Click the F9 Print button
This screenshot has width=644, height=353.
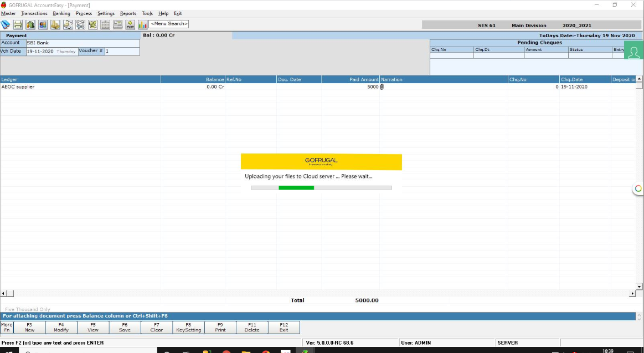coord(220,328)
